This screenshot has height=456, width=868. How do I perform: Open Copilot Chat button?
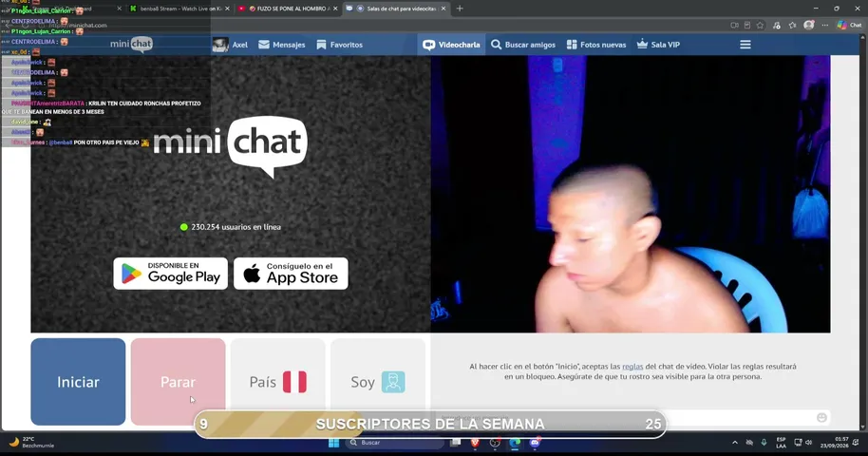(x=849, y=25)
